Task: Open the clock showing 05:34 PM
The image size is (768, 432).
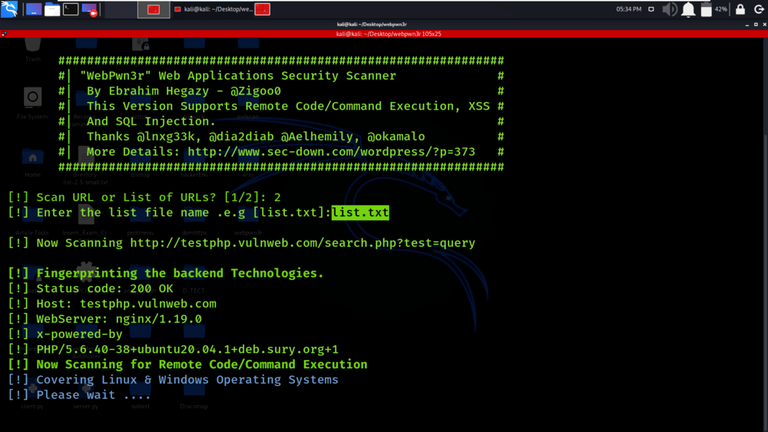Action: click(x=628, y=9)
